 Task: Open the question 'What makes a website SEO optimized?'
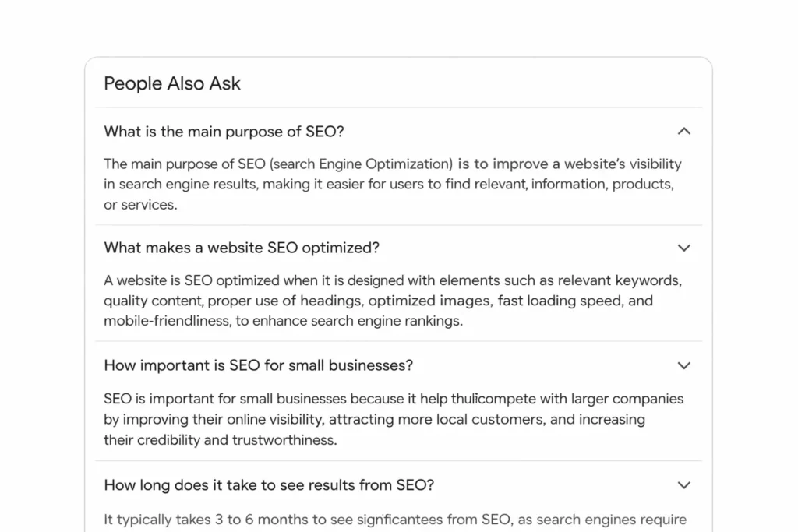click(x=242, y=248)
